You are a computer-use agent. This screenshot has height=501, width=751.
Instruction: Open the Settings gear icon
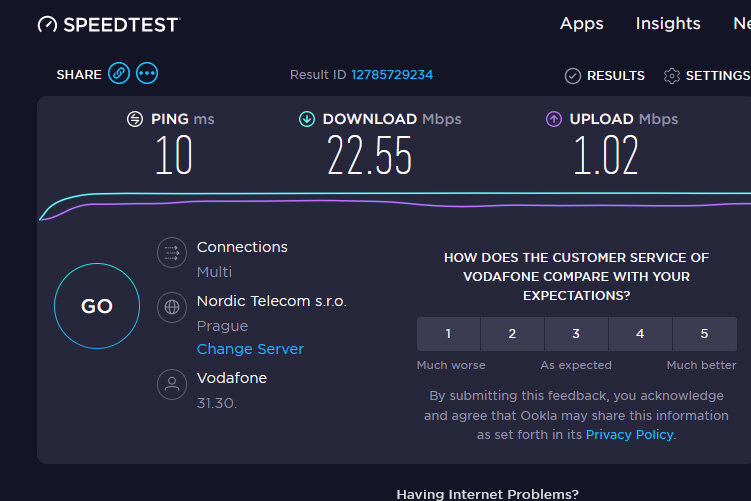[672, 76]
